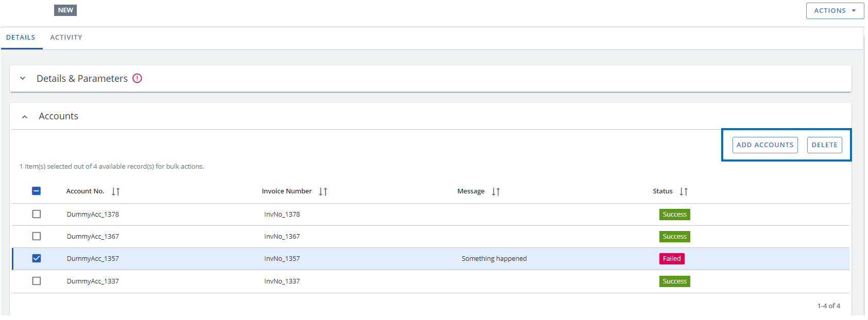Select the Details tab

tap(21, 38)
